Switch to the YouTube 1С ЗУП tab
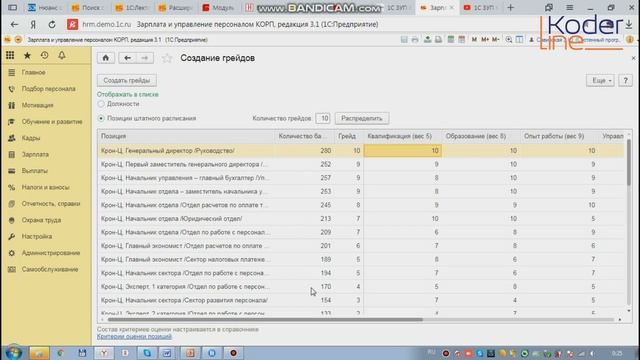This screenshot has height=360, width=640. click(x=480, y=8)
